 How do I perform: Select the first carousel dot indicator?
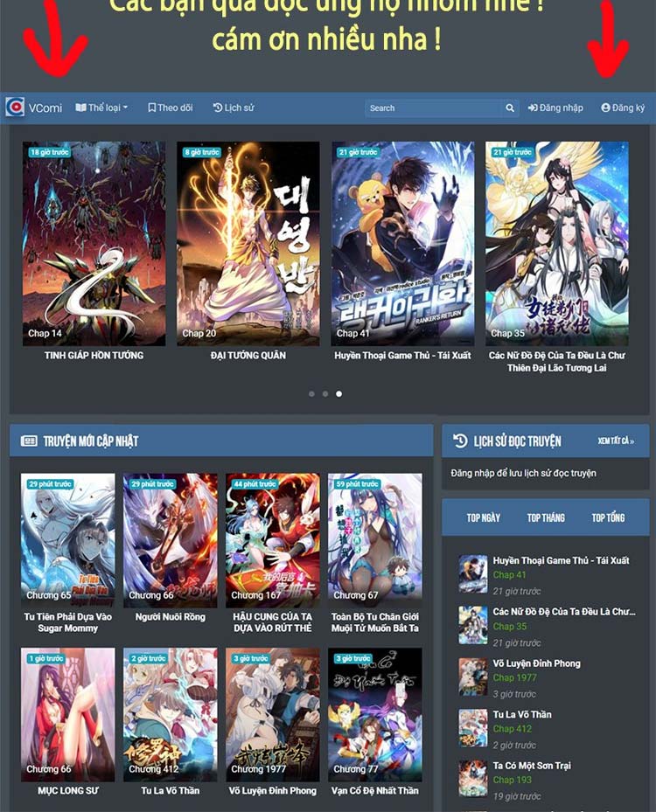(311, 394)
